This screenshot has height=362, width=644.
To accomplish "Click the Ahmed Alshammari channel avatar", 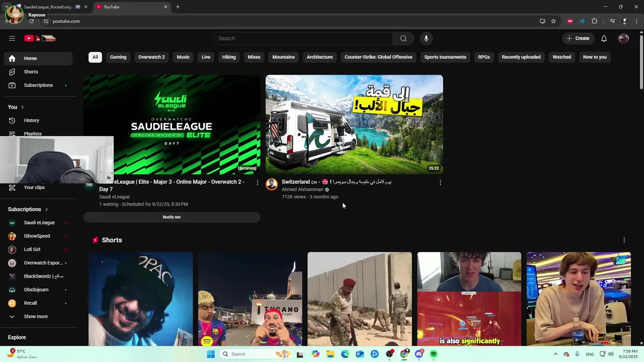I will [x=272, y=185].
